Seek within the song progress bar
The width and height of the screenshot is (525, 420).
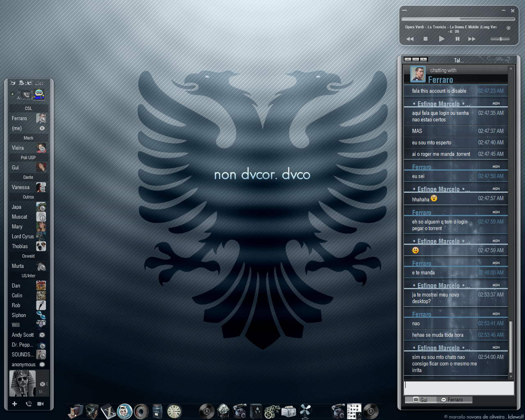(458, 19)
